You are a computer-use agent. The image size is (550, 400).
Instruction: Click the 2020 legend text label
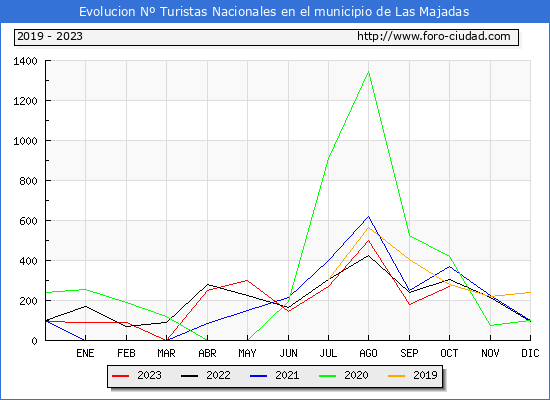click(x=356, y=375)
